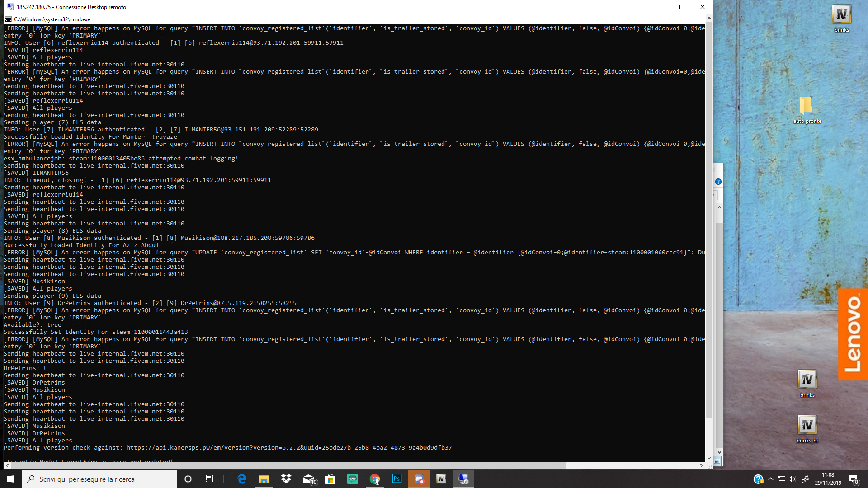
Task: Open the Windows Start menu
Action: (11, 479)
